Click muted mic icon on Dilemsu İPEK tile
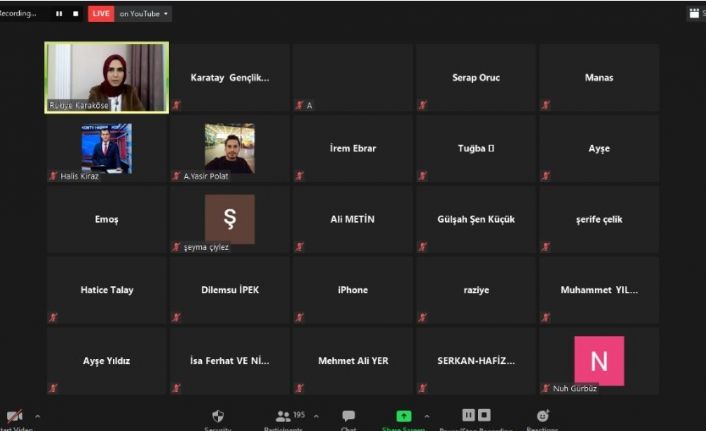 [176, 318]
